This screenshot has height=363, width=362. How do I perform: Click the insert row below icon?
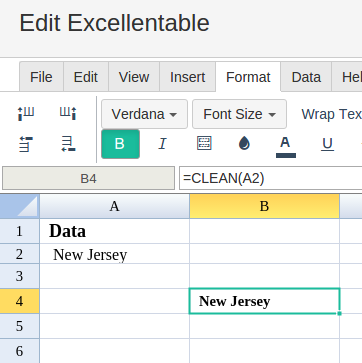pyautogui.click(x=68, y=144)
